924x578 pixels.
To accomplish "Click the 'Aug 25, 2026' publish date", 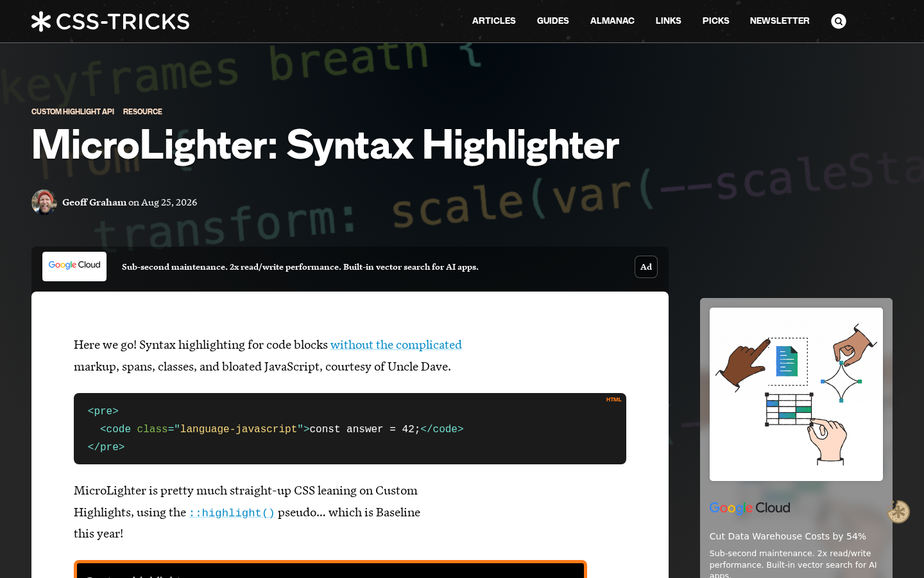I will pos(169,202).
